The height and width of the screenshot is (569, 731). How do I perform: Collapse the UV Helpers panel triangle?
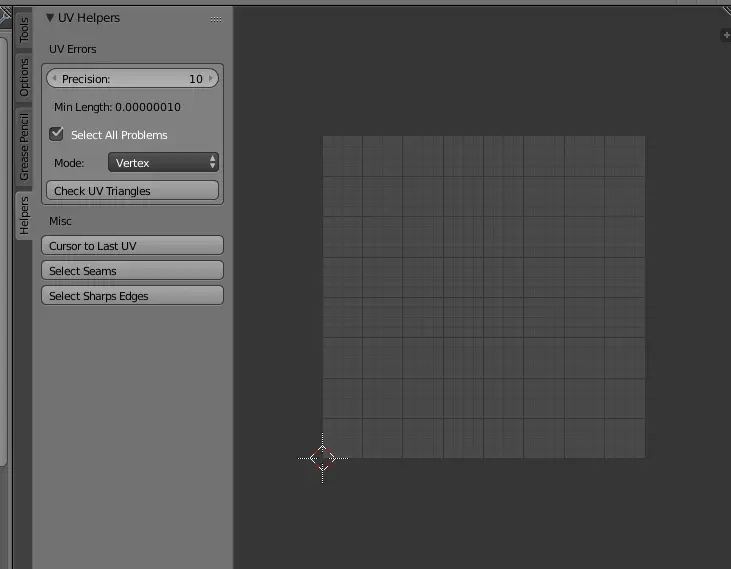tap(50, 18)
